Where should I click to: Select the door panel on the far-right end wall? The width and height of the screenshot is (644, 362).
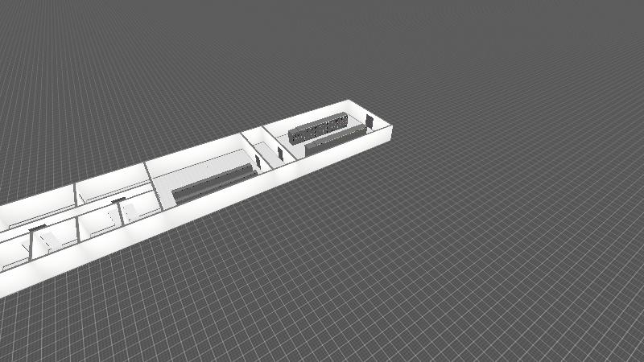tap(369, 121)
